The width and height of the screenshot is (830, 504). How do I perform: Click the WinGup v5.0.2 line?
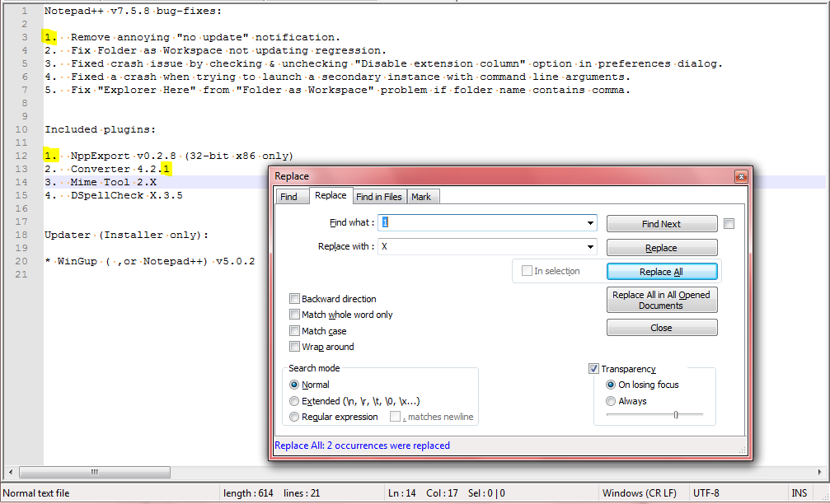click(x=150, y=261)
